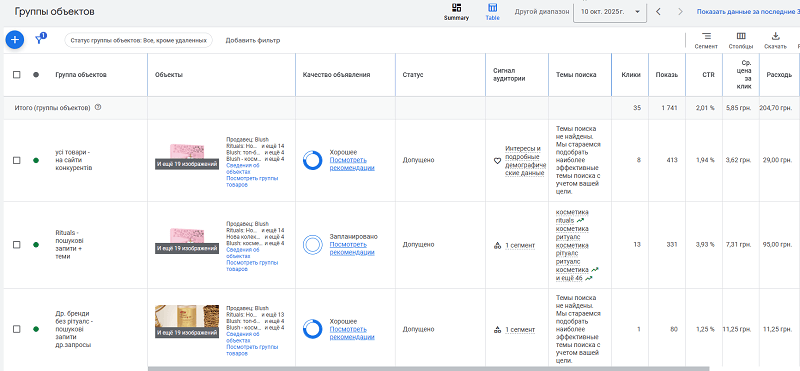
Task: Tick checkbox for усі товари row
Action: point(17,160)
